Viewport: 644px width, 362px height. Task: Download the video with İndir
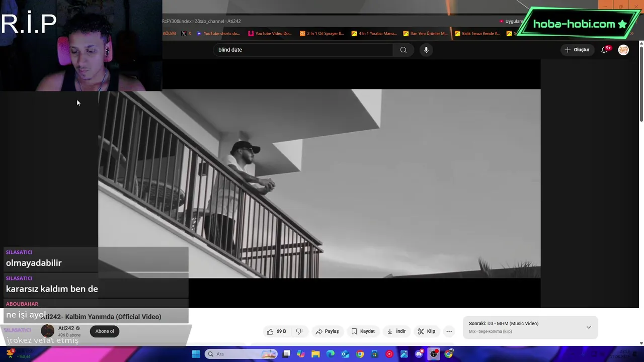point(396,331)
